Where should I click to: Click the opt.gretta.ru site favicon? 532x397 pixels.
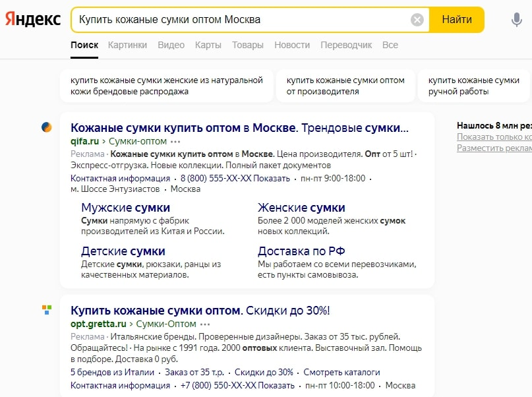click(47, 309)
